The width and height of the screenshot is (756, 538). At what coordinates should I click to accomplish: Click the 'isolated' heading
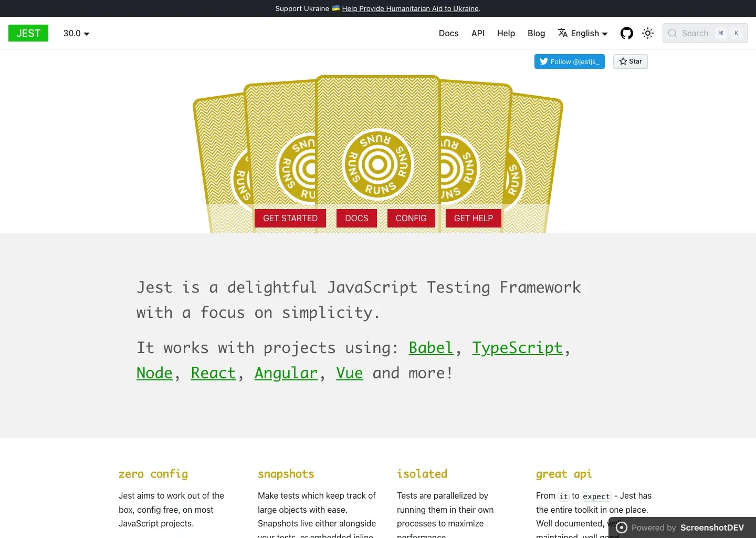(x=422, y=474)
